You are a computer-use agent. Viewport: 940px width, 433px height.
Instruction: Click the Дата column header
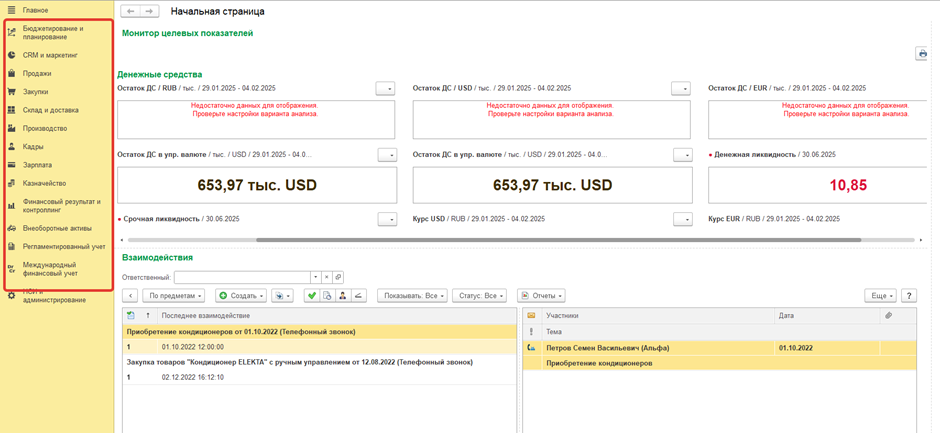tap(787, 315)
